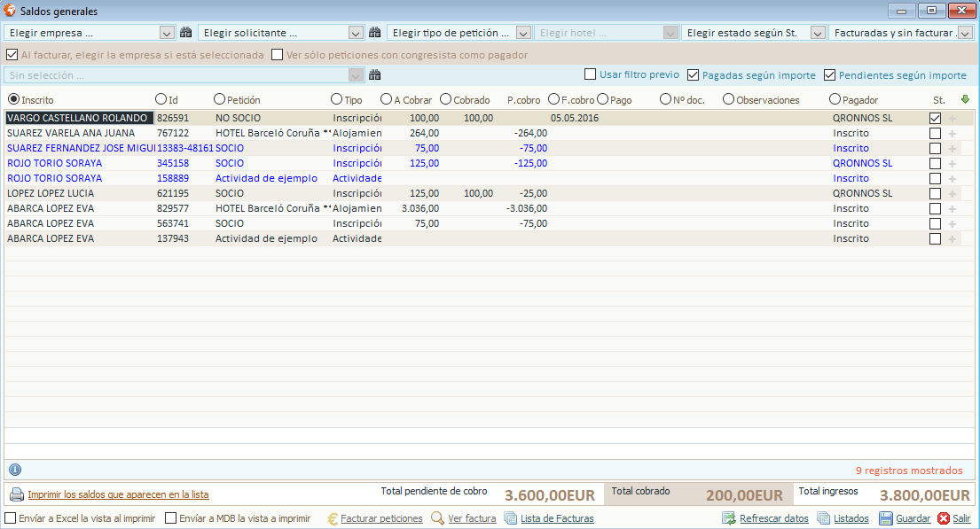The image size is (980, 529).
Task: Check the Usar filtro previo box
Action: [590, 74]
